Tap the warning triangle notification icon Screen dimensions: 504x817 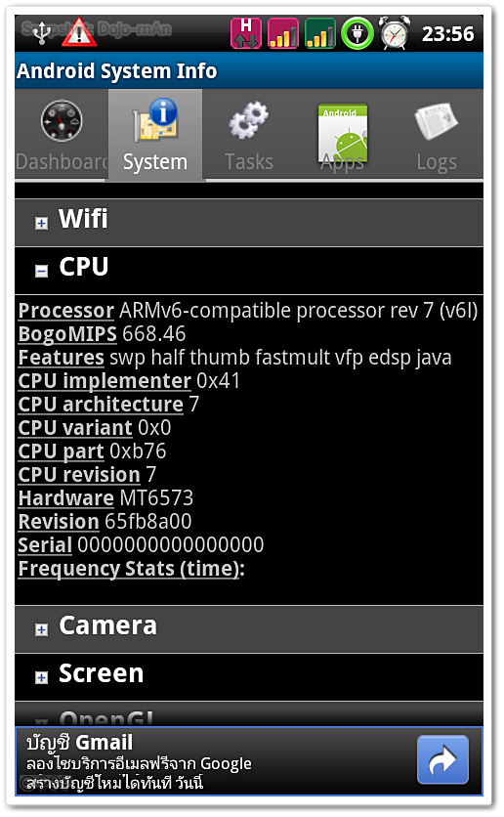(x=78, y=33)
